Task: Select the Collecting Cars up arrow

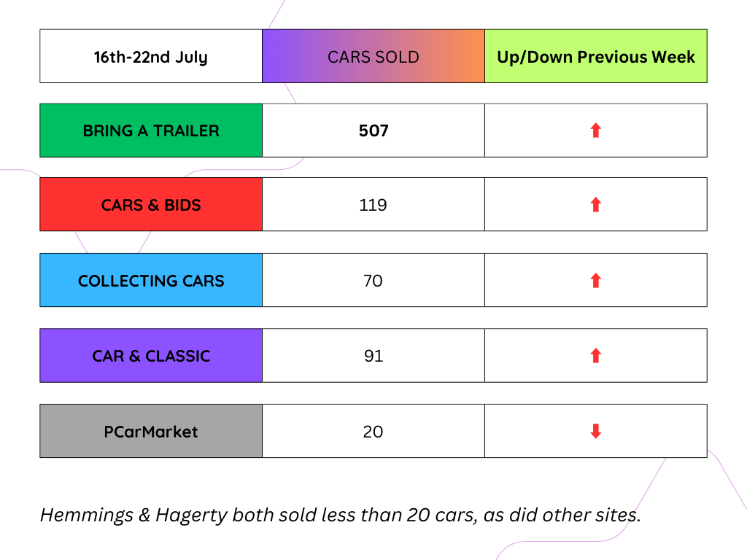Action: coord(595,280)
